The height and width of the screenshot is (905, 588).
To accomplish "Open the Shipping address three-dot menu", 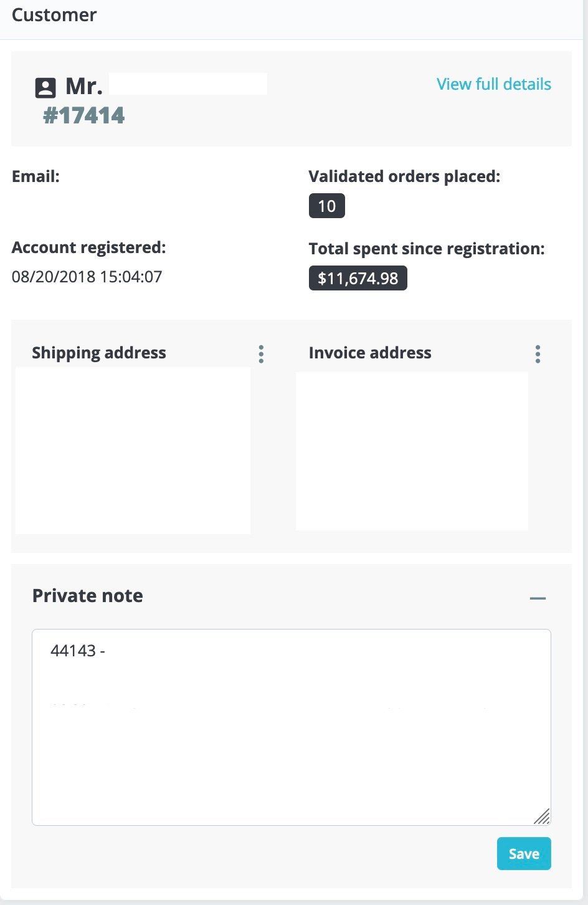I will tap(261, 354).
